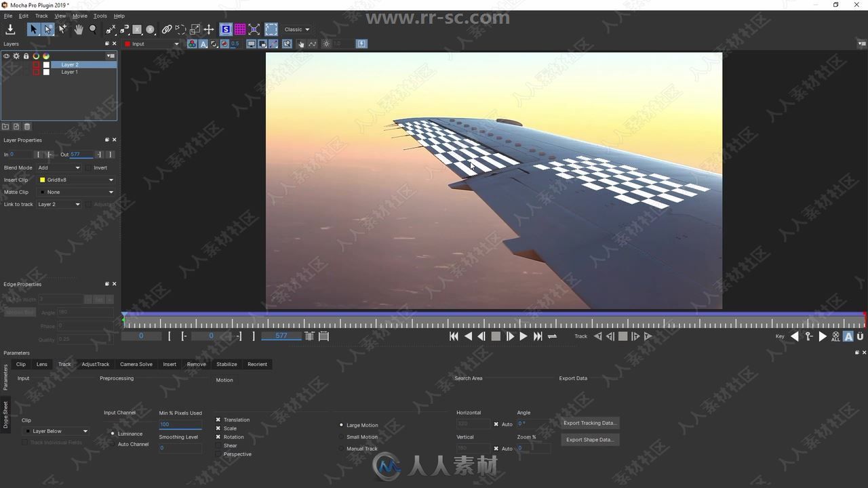The image size is (868, 488).
Task: Click the layer Out point 577 field
Action: point(81,155)
